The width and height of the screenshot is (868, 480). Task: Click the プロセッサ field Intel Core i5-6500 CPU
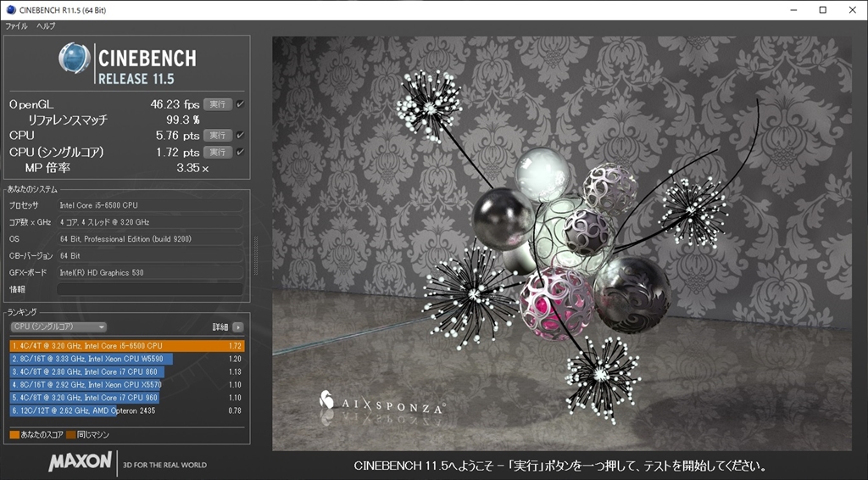[150, 205]
